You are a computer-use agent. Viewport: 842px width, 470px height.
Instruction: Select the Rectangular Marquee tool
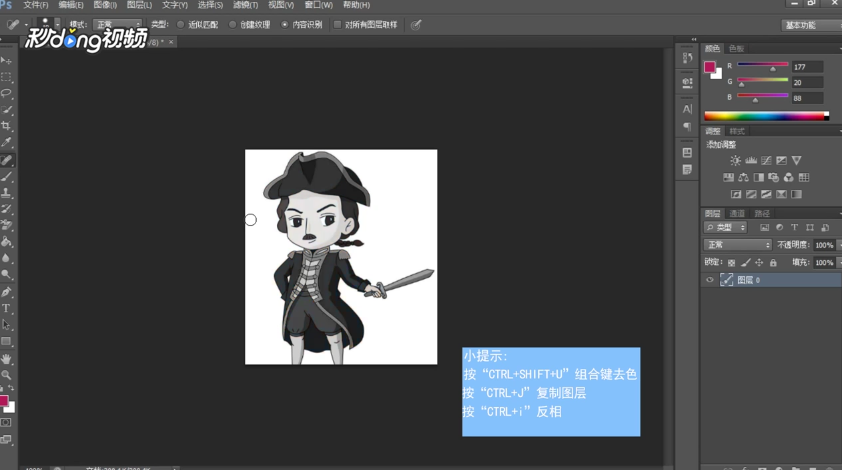point(6,77)
